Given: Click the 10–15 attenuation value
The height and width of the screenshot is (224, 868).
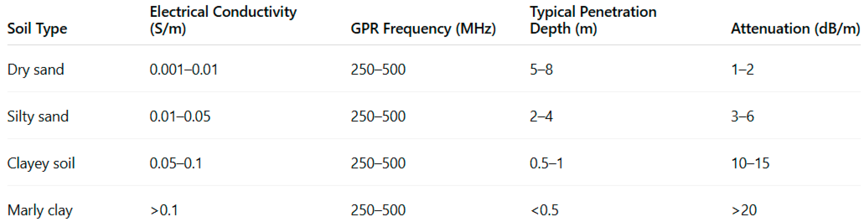Looking at the screenshot, I should tap(750, 163).
